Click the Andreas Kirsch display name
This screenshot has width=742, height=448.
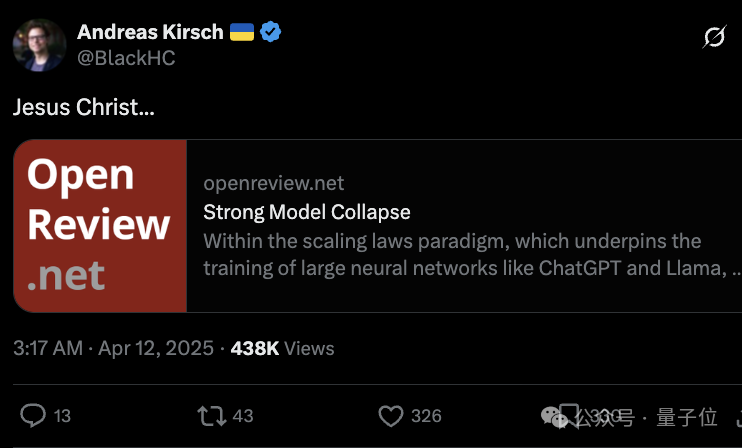pyautogui.click(x=150, y=32)
